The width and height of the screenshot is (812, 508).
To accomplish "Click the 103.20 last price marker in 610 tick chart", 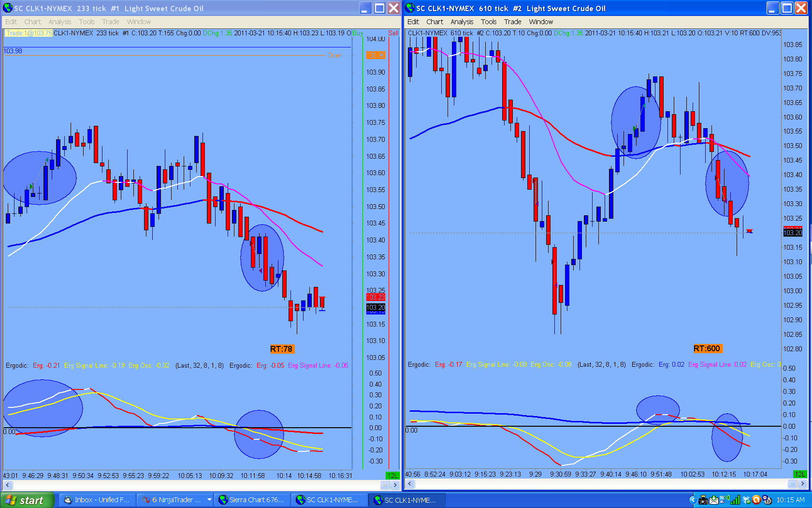I will 793,233.
